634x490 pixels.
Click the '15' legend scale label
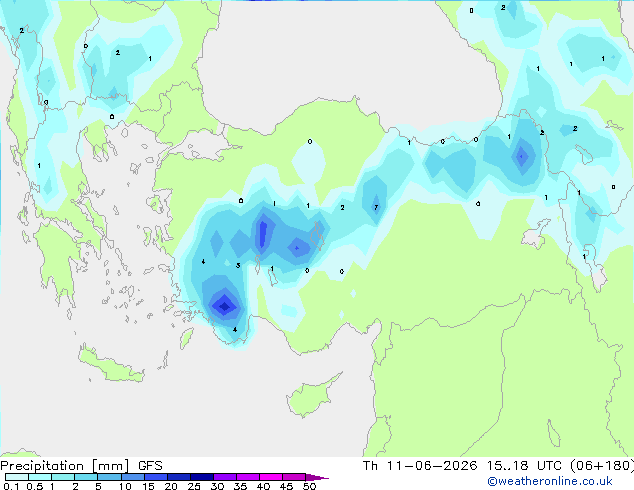148,486
